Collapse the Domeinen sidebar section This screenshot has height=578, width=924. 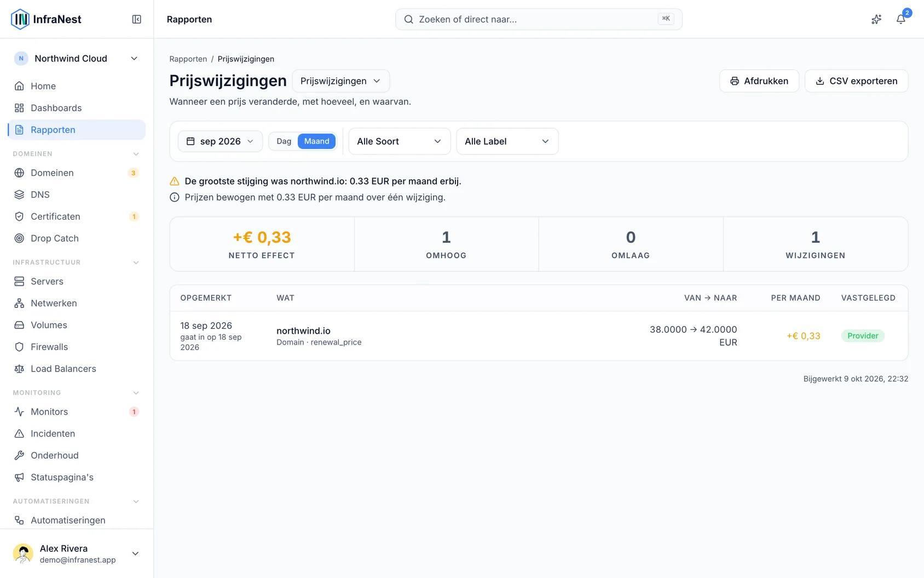point(77,154)
